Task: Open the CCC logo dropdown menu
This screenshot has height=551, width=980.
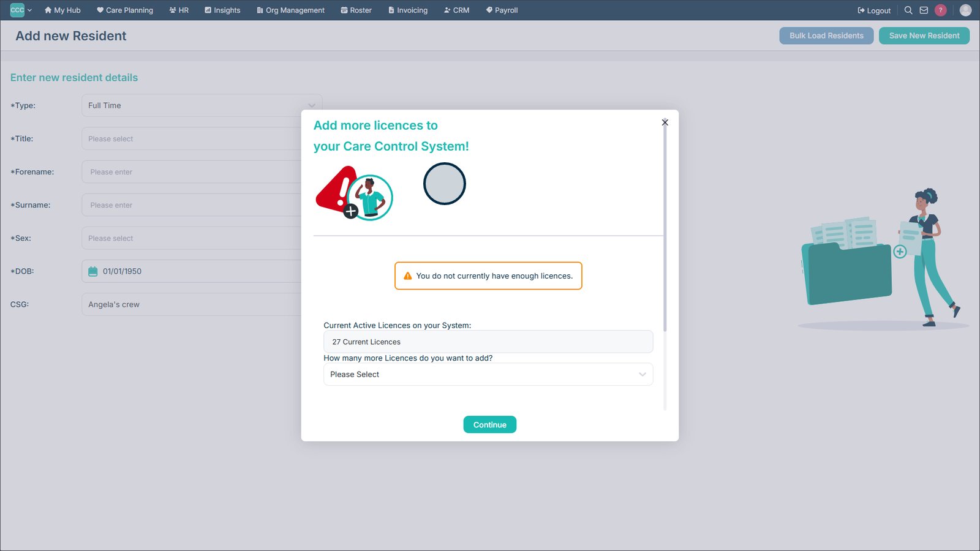Action: (x=21, y=10)
